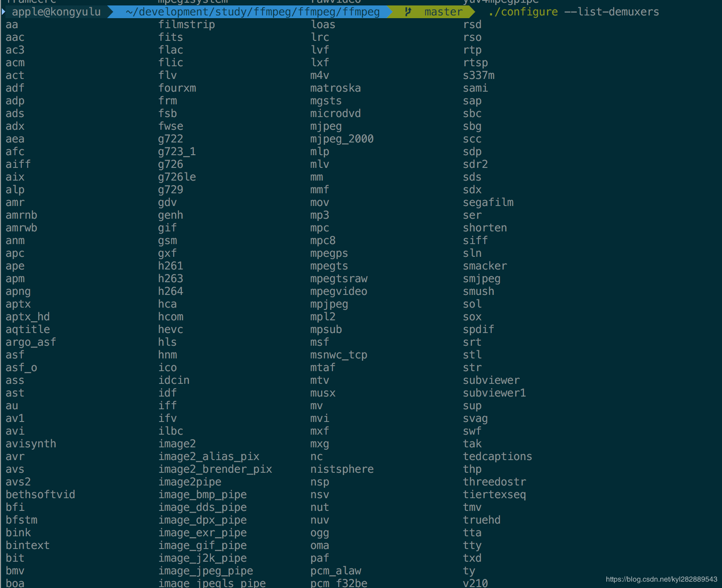
Task: Select the 'bintext' entry
Action: click(x=28, y=545)
